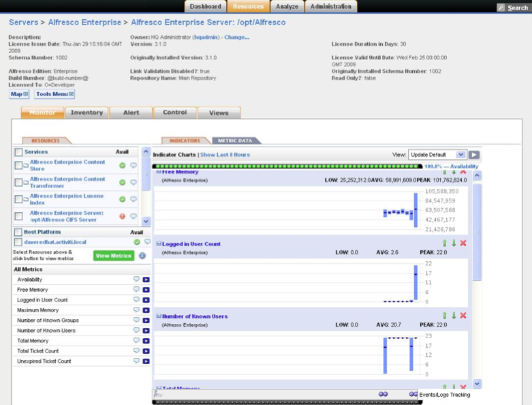
Task: Switch to the Control tab
Action: point(175,112)
